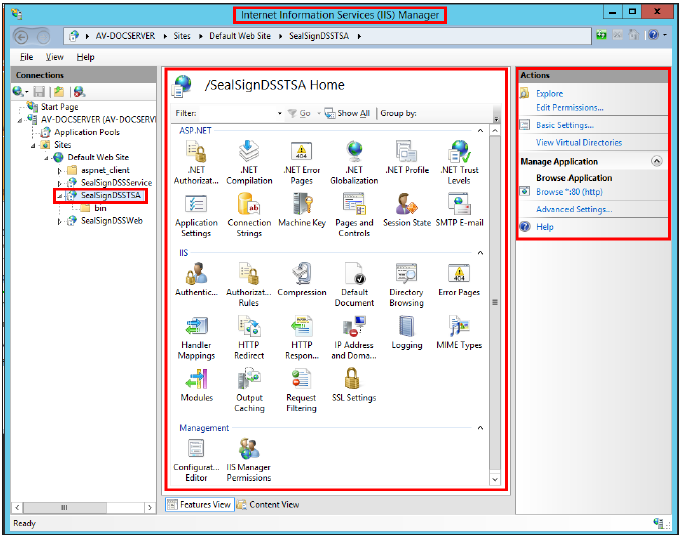Click the Default Document icon

pyautogui.click(x=353, y=275)
